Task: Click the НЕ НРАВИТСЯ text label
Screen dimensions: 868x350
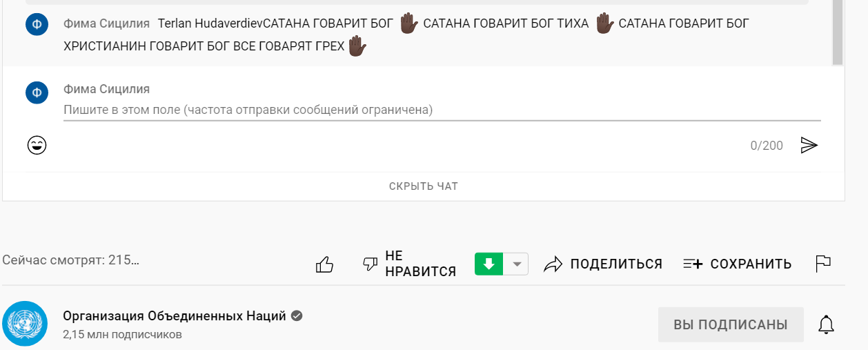Action: click(x=421, y=264)
